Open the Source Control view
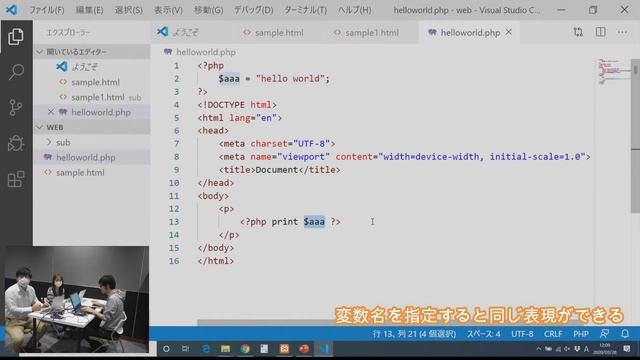Screen dimensions: 640x360 [16, 108]
